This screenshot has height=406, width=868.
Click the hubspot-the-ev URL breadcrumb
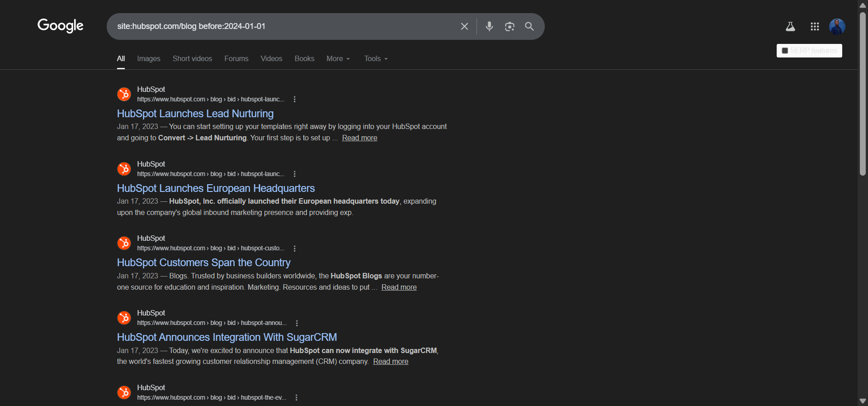tap(212, 397)
